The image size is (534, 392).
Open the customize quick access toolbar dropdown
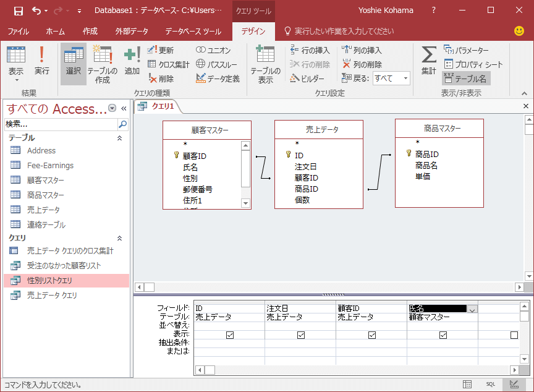pos(79,11)
